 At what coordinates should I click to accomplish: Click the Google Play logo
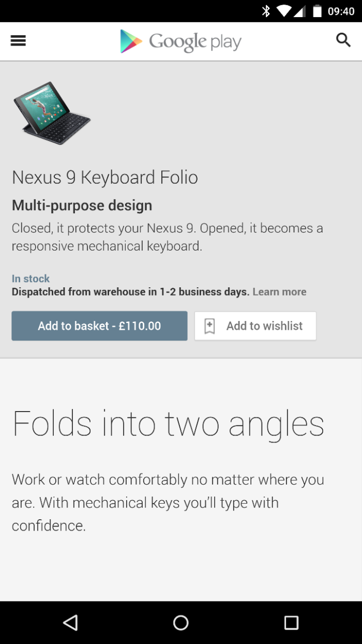coord(180,41)
